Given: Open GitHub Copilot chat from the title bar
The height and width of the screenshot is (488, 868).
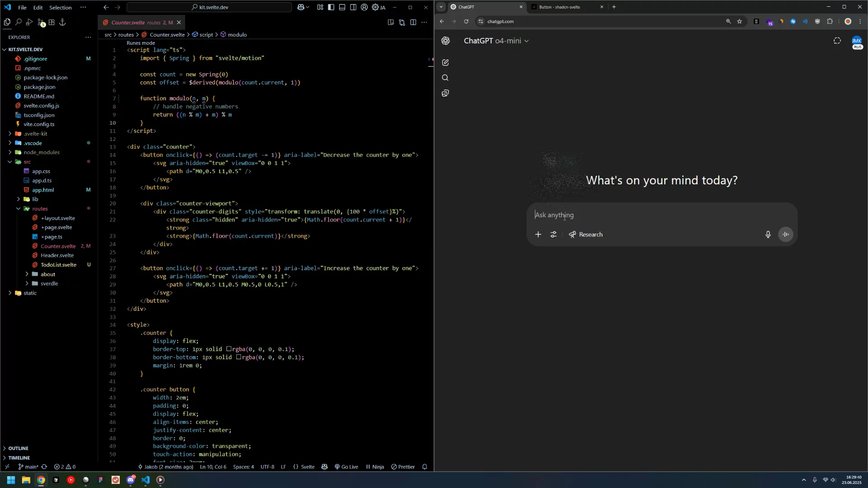Looking at the screenshot, I should pos(301,7).
